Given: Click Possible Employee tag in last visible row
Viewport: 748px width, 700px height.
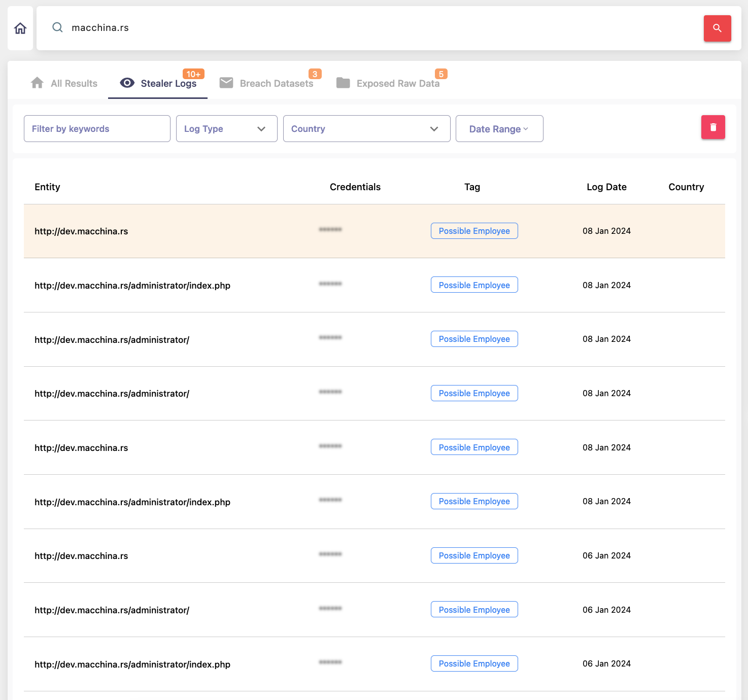Looking at the screenshot, I should pyautogui.click(x=474, y=663).
